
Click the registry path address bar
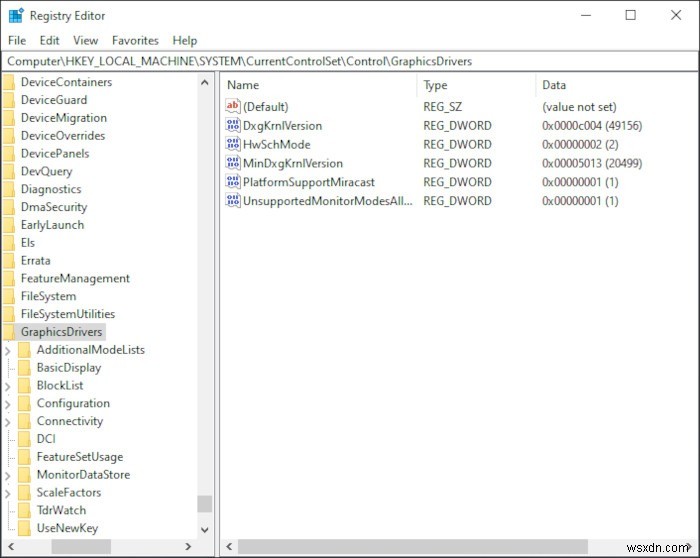(350, 61)
